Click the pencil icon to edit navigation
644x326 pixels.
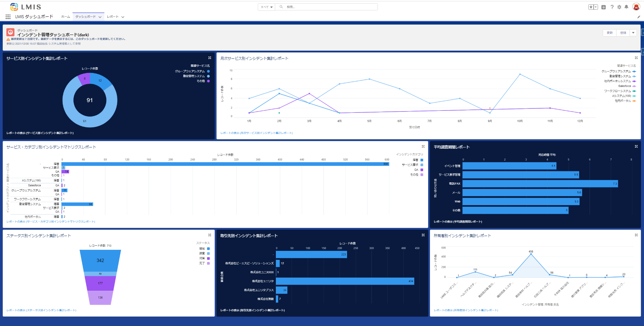638,17
